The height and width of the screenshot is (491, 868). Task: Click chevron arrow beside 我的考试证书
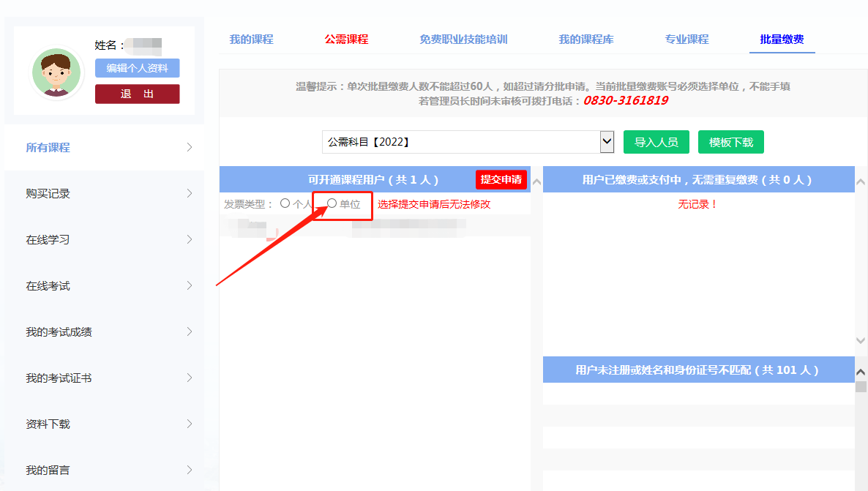click(x=190, y=378)
